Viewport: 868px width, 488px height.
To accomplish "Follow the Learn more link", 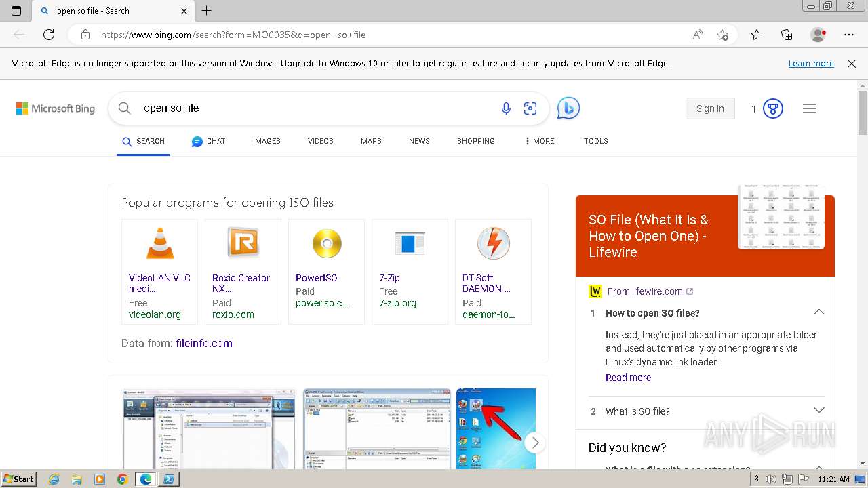I will (x=811, y=63).
